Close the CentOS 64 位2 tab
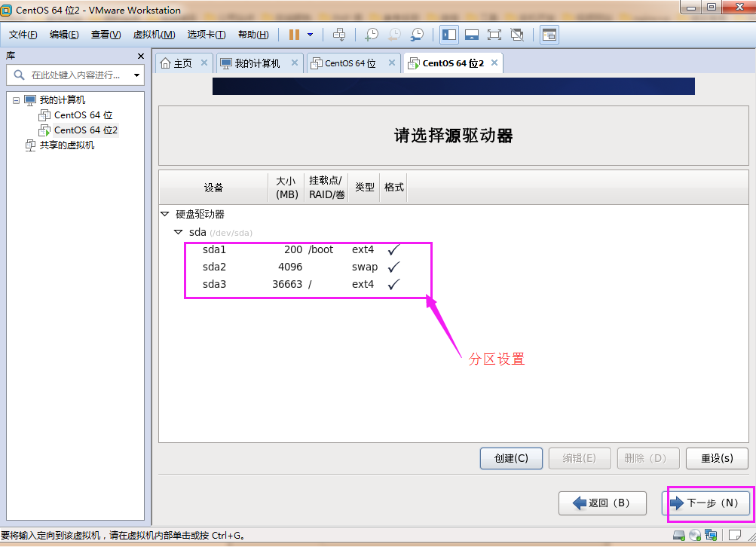This screenshot has height=547, width=756. coord(494,63)
